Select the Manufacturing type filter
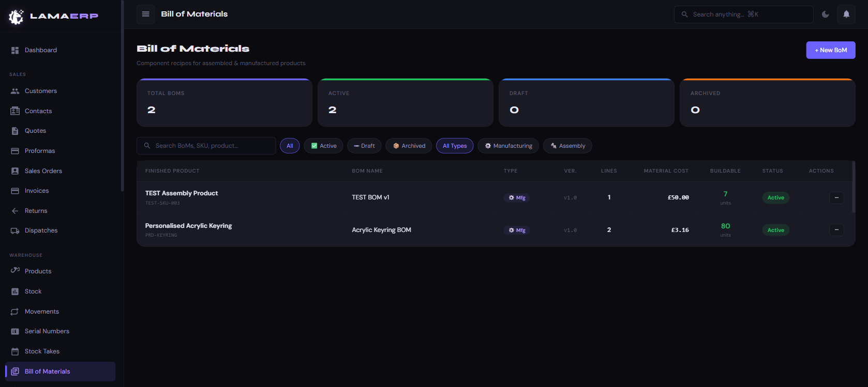This screenshot has width=868, height=387. click(x=508, y=146)
